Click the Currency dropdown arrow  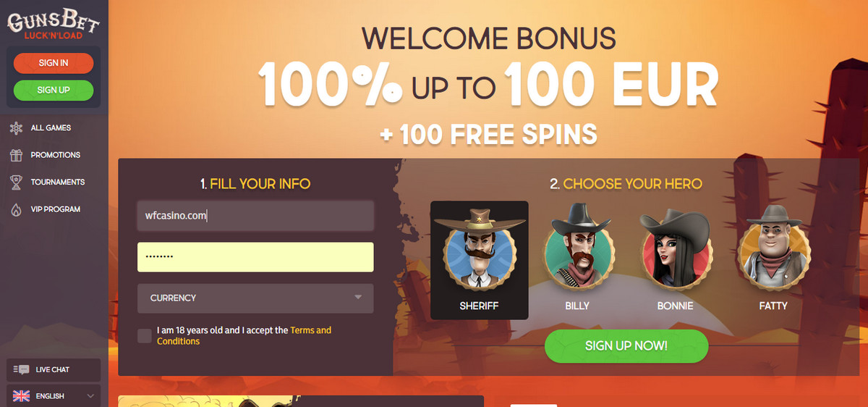[x=358, y=298]
